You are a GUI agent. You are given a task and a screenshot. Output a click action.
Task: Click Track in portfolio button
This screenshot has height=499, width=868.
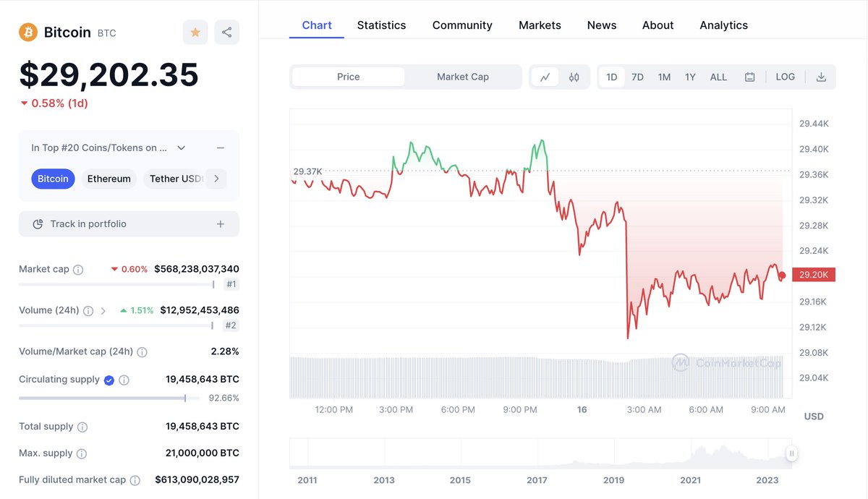pos(129,224)
